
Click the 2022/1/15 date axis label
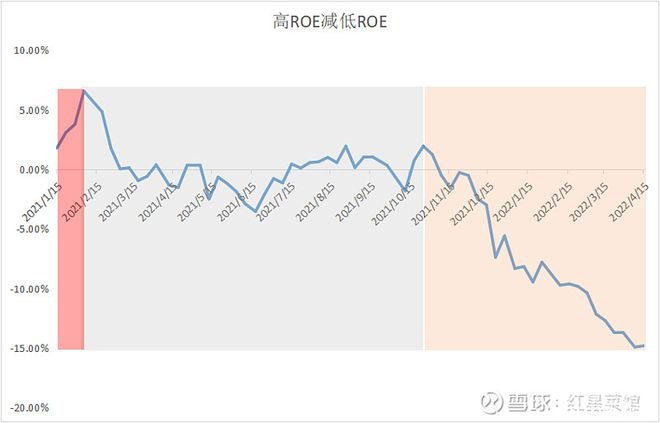pos(513,202)
